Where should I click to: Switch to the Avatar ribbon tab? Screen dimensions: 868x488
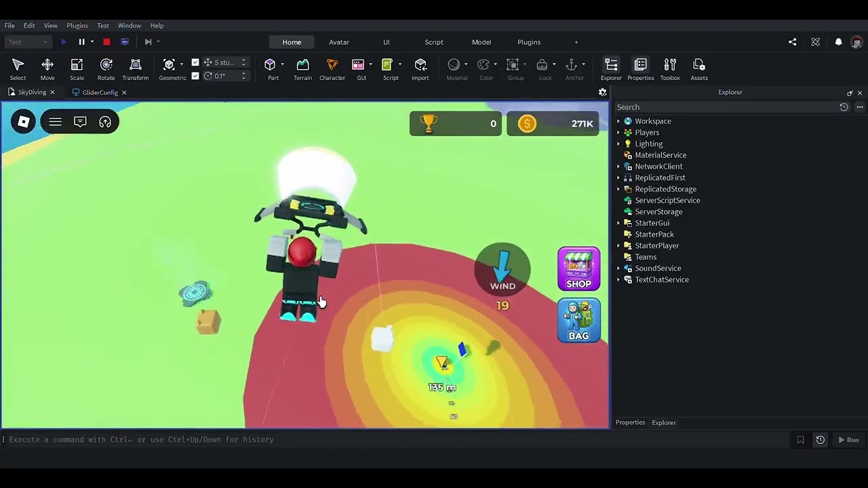(x=339, y=42)
